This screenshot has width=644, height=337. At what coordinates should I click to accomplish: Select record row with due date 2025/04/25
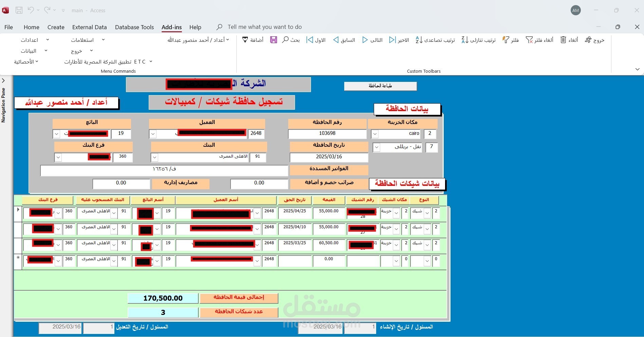pos(18,214)
